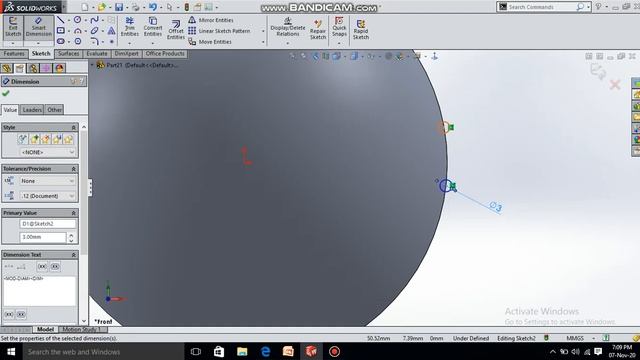Select the Line sketch tool
Viewport: 640px width, 360px height.
[60, 20]
